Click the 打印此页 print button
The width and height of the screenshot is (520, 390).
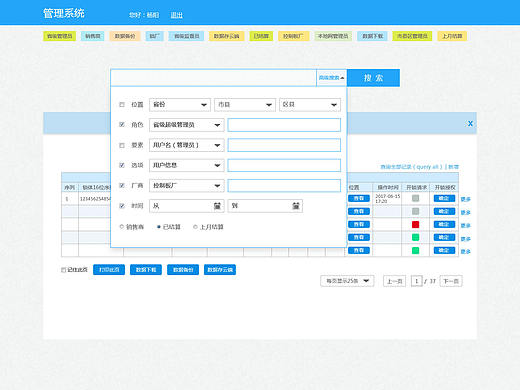tap(109, 270)
